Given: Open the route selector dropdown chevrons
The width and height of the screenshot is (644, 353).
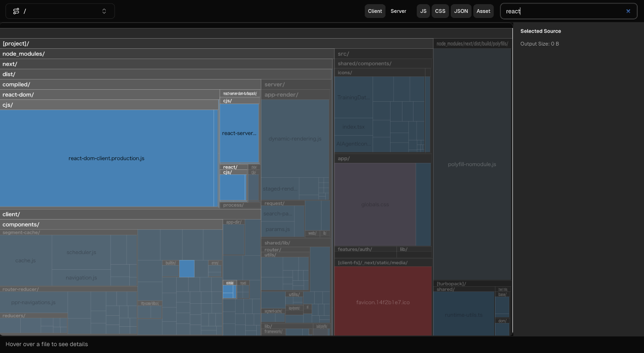Looking at the screenshot, I should 104,11.
